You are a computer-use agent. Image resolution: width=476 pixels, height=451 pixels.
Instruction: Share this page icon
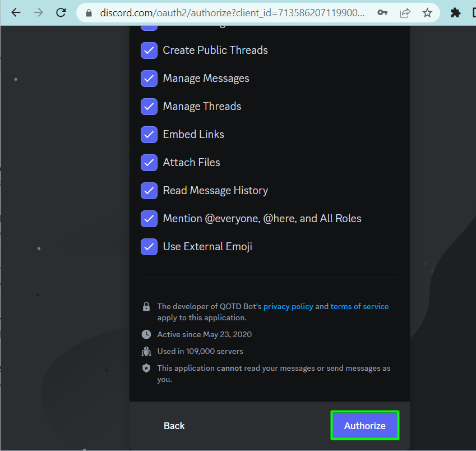coord(405,13)
